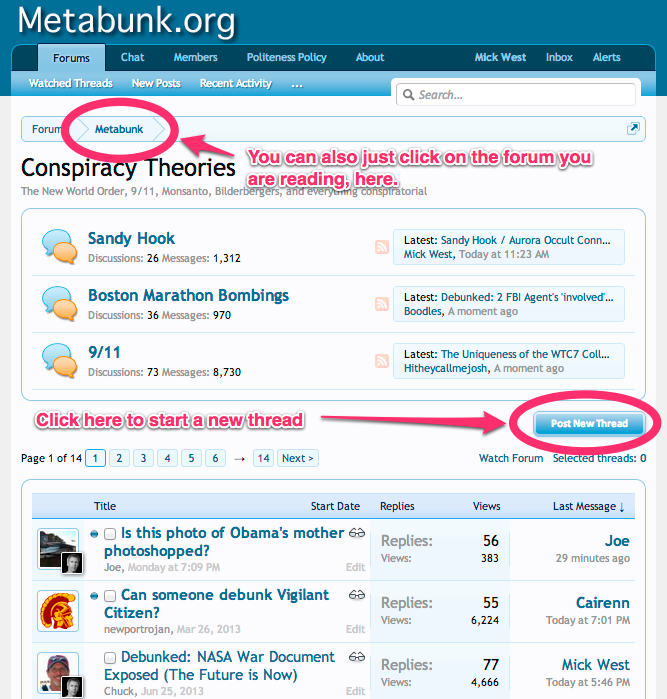Open latest post 'Sandy Hook / Aurora Occult Conn...'
The width and height of the screenshot is (667, 699).
tap(526, 240)
